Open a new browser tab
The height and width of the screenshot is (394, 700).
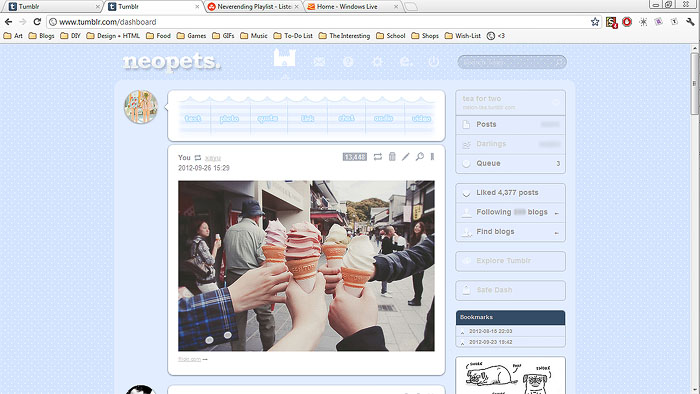[x=411, y=6]
